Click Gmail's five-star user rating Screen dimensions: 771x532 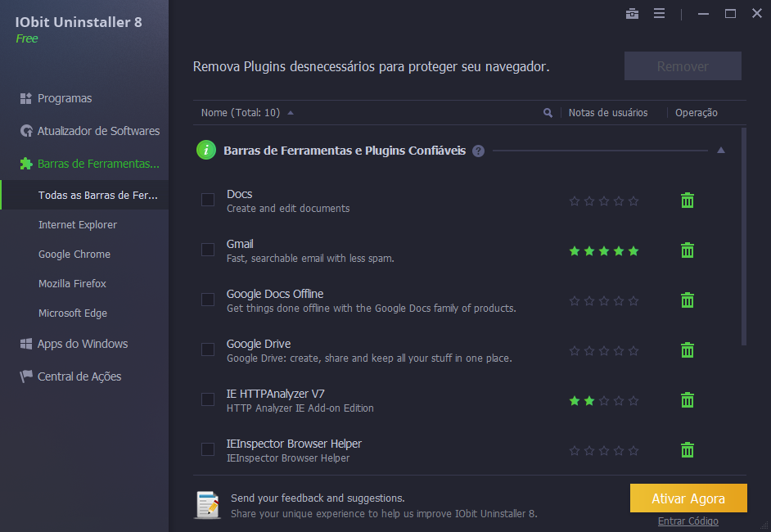604,251
